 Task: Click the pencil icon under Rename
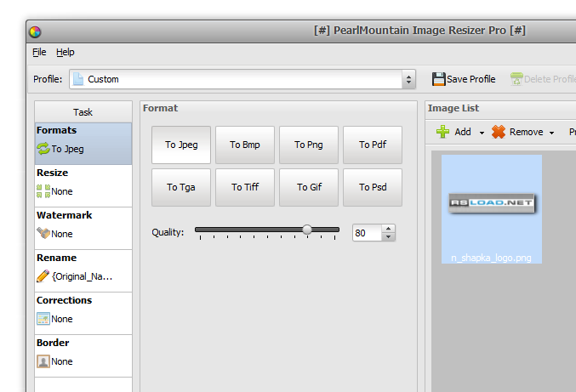43,276
